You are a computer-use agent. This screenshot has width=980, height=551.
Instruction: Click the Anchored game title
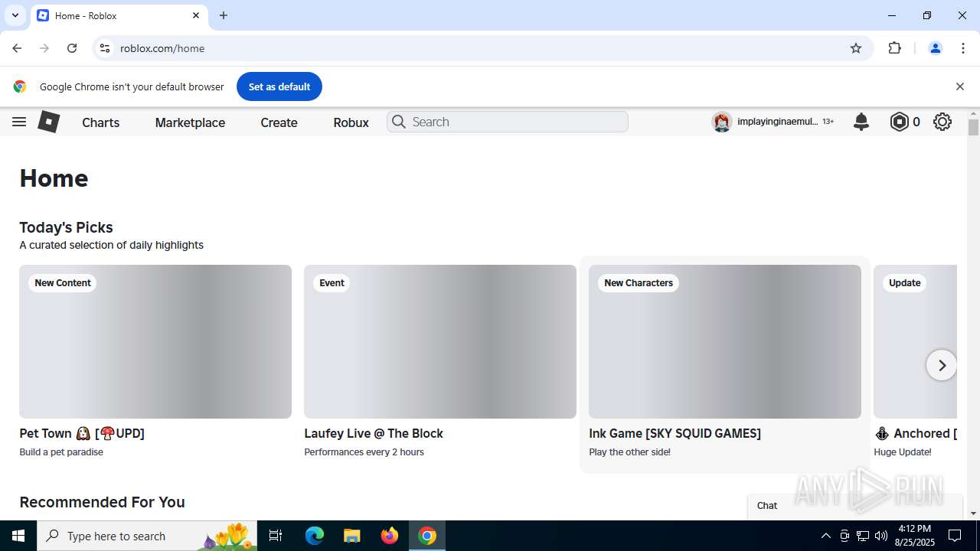(916, 433)
